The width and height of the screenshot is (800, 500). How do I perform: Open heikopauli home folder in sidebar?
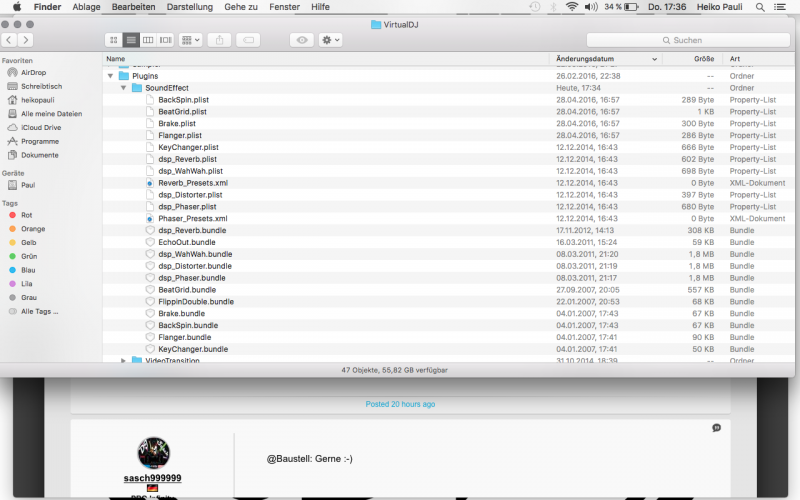click(x=37, y=100)
